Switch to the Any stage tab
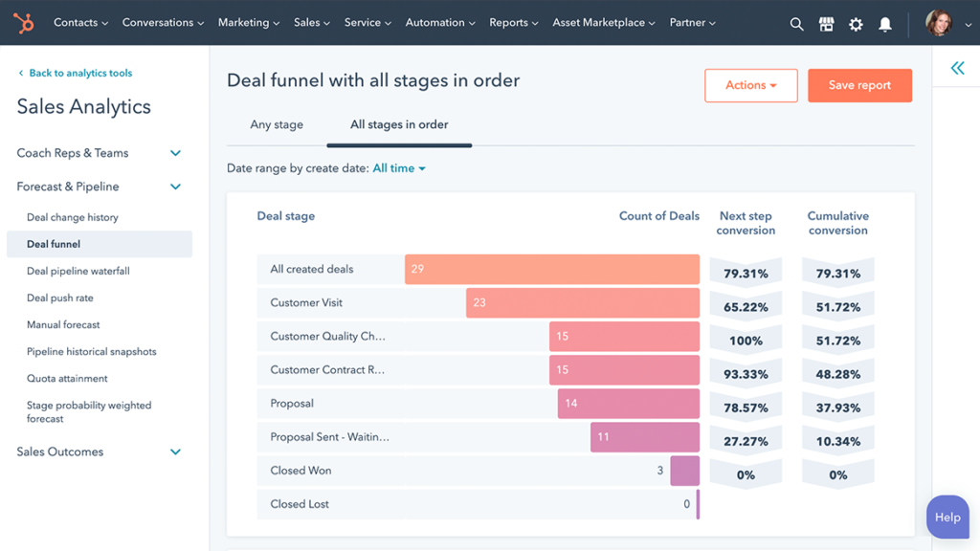Image resolution: width=980 pixels, height=551 pixels. tap(277, 124)
